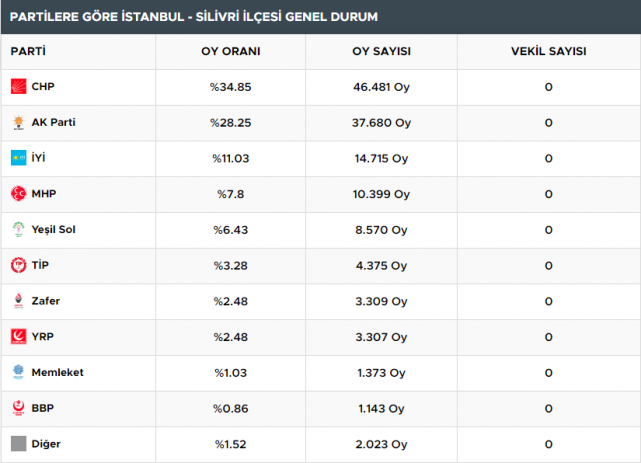Select the %6.43 vote share cell
Image resolution: width=641 pixels, height=463 pixels.
231,230
